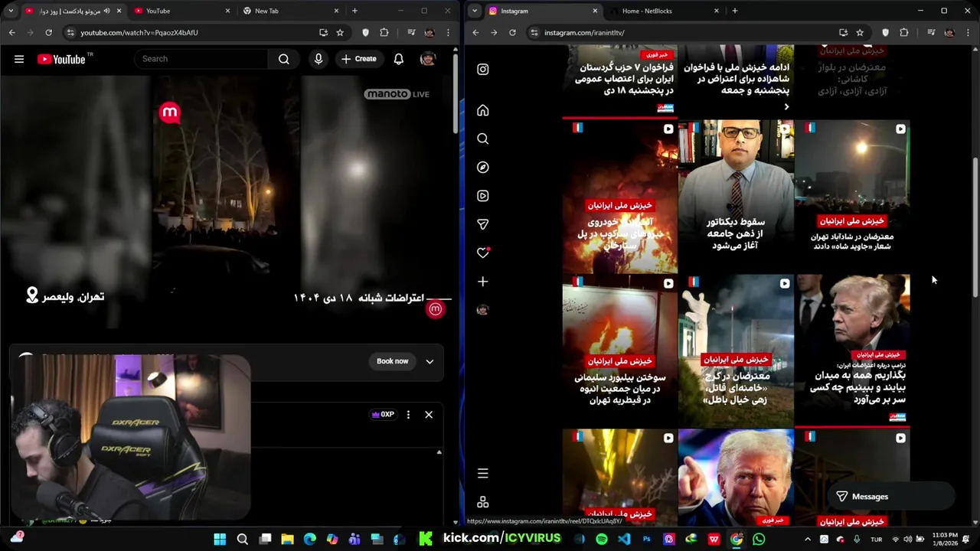Screen dimensions: 980x551
Task: Click the Instagram address bar URL
Action: (x=584, y=32)
